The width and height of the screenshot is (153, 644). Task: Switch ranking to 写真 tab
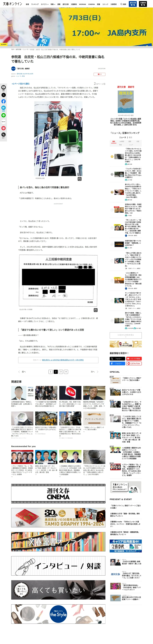coord(120,145)
